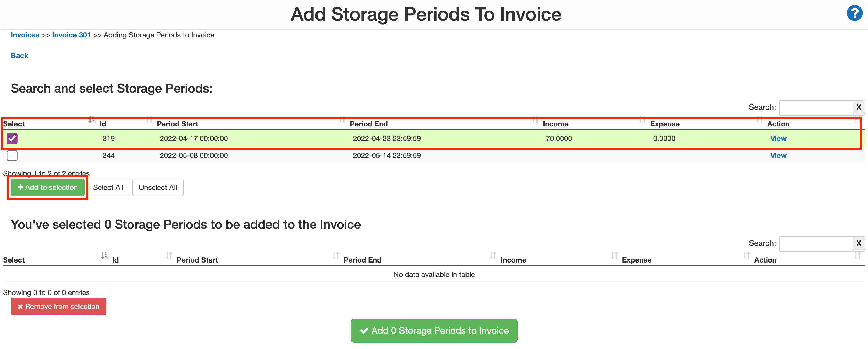Sort lower table by Select column header
The width and height of the screenshot is (868, 349).
(x=14, y=260)
